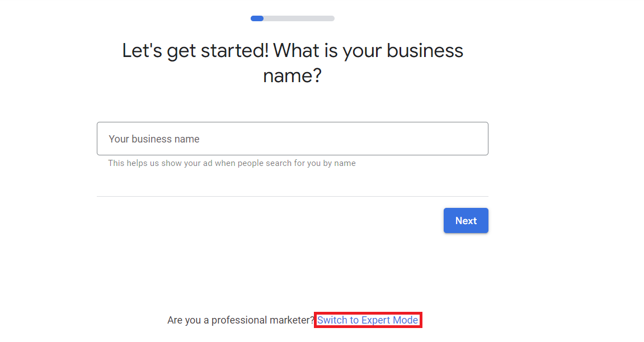
Task: Click the gray unfilled progress bar portion
Action: click(x=299, y=18)
